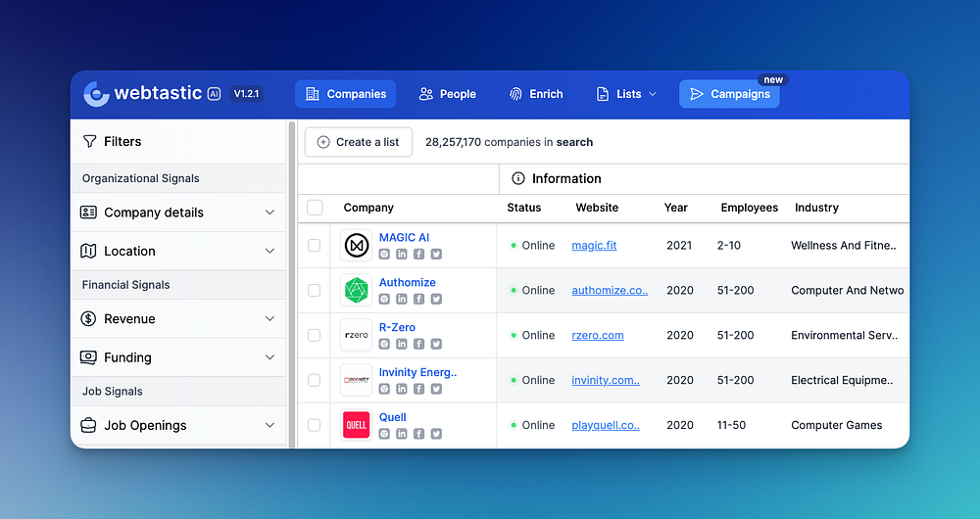
Task: Open Quell Twitter icon
Action: tap(436, 434)
